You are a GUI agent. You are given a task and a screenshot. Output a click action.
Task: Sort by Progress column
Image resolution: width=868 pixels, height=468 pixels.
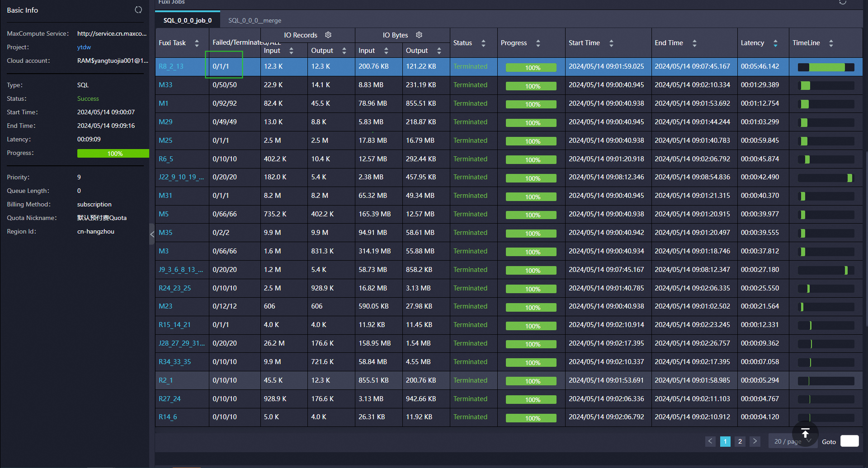tap(538, 43)
